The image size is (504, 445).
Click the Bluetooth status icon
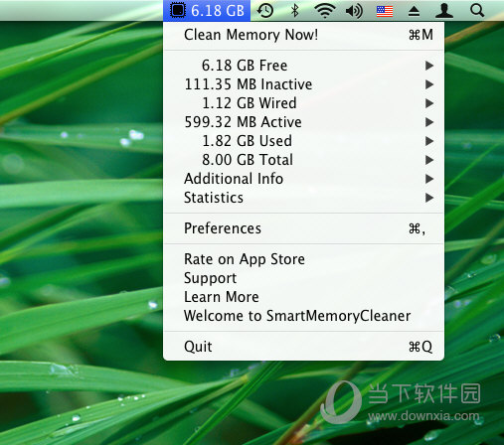click(x=295, y=11)
